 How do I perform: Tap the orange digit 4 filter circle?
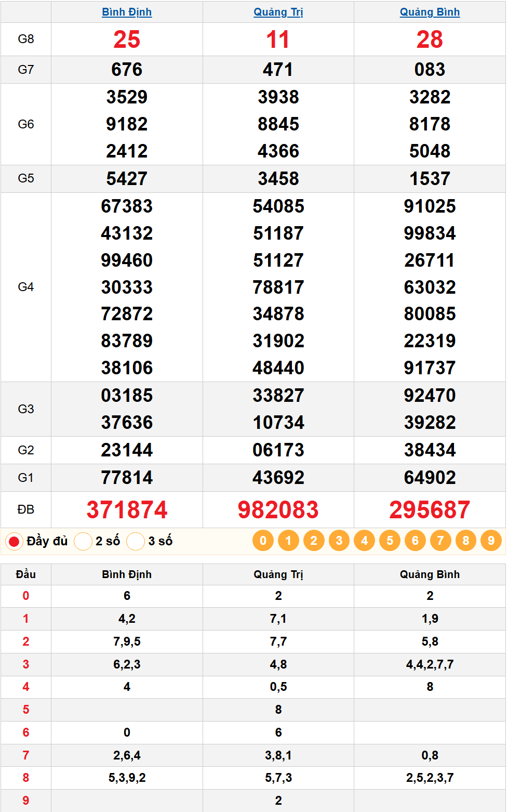pos(364,541)
